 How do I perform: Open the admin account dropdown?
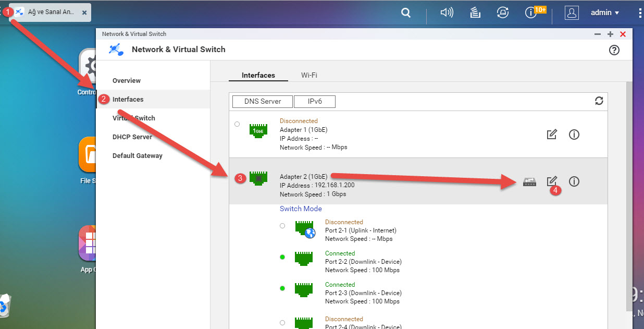tap(604, 13)
